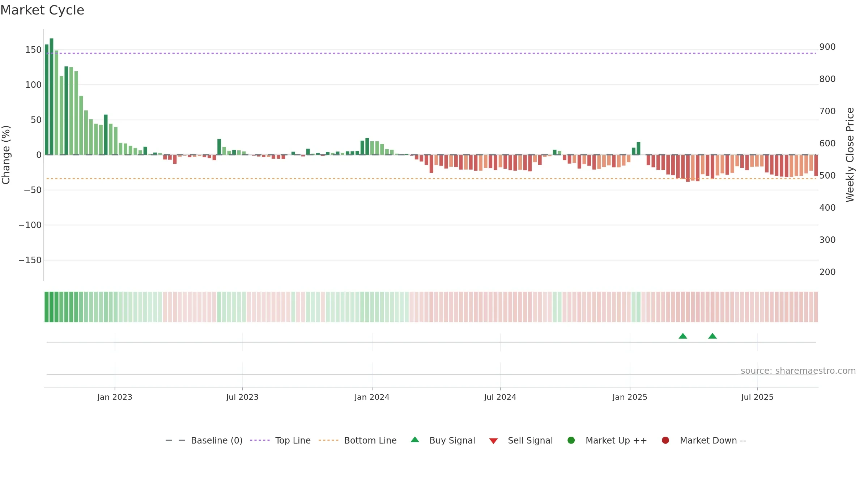Image resolution: width=868 pixels, height=488 pixels.
Task: Click the −150 tick on Change axis
Action: pos(30,260)
